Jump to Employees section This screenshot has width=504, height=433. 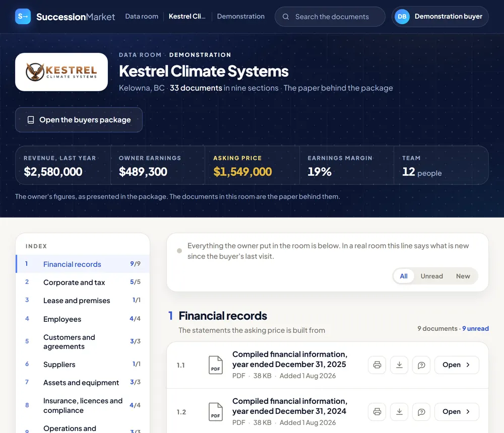[x=83, y=319]
